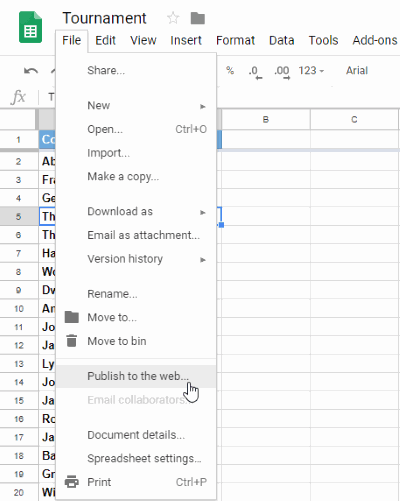This screenshot has width=400, height=501.
Task: Click the Google Sheets home icon
Action: (x=30, y=27)
